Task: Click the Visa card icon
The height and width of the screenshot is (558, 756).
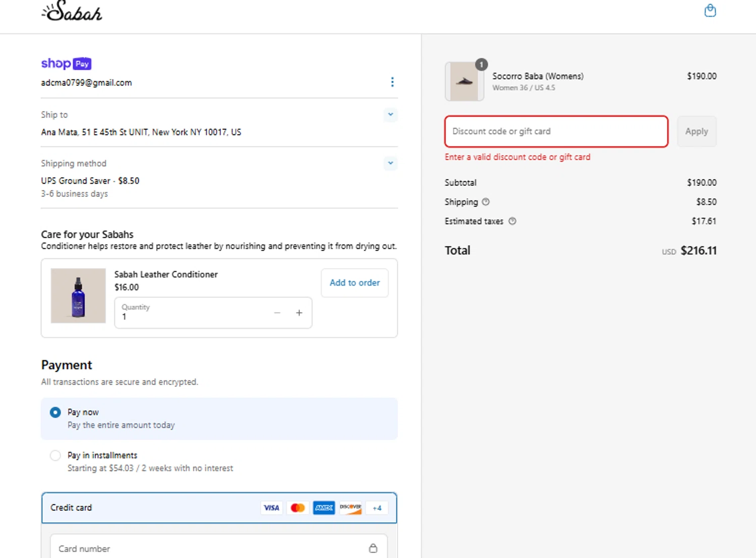Action: (271, 508)
